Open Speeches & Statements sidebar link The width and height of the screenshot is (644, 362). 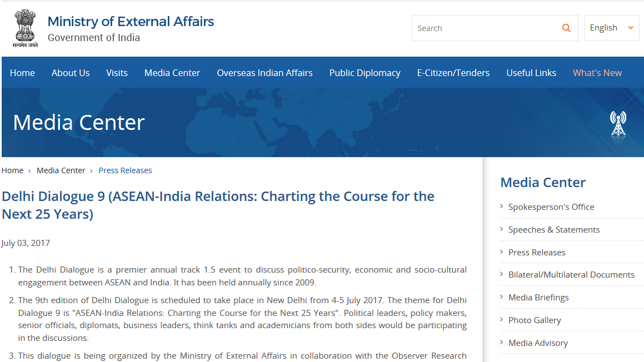553,229
